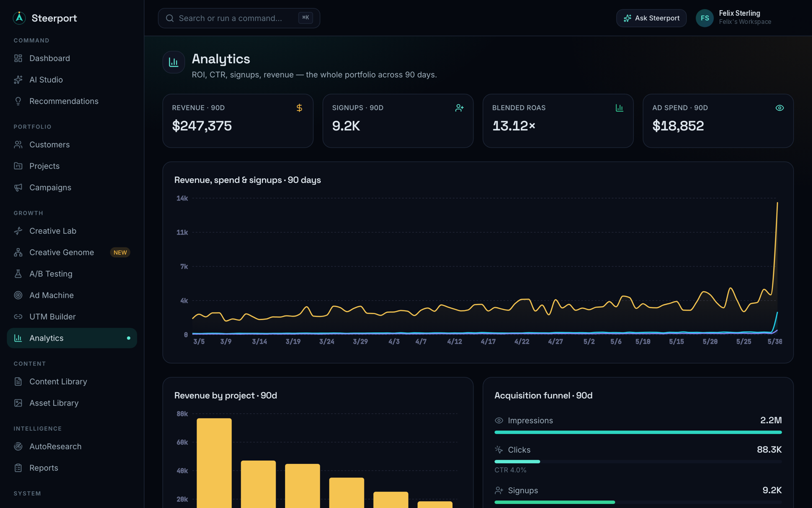This screenshot has width=812, height=508.
Task: Click the A/B Testing flask icon
Action: click(18, 274)
